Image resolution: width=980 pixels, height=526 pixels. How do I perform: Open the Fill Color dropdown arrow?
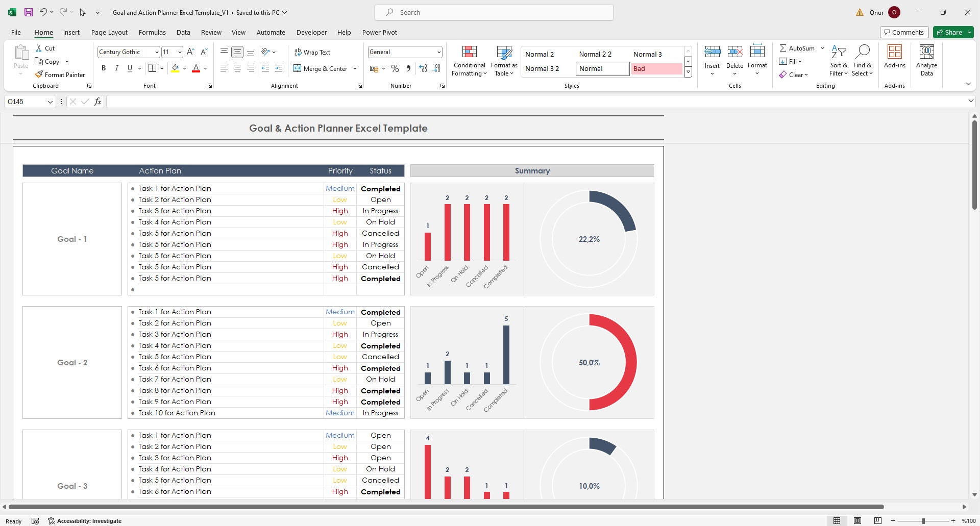click(x=184, y=68)
